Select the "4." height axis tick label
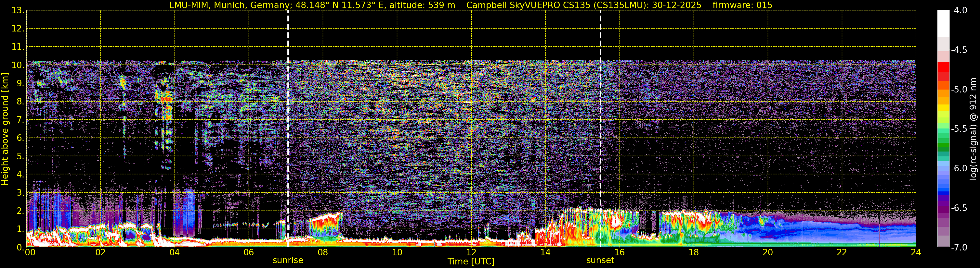Image resolution: width=980 pixels, height=268 pixels. click(20, 174)
